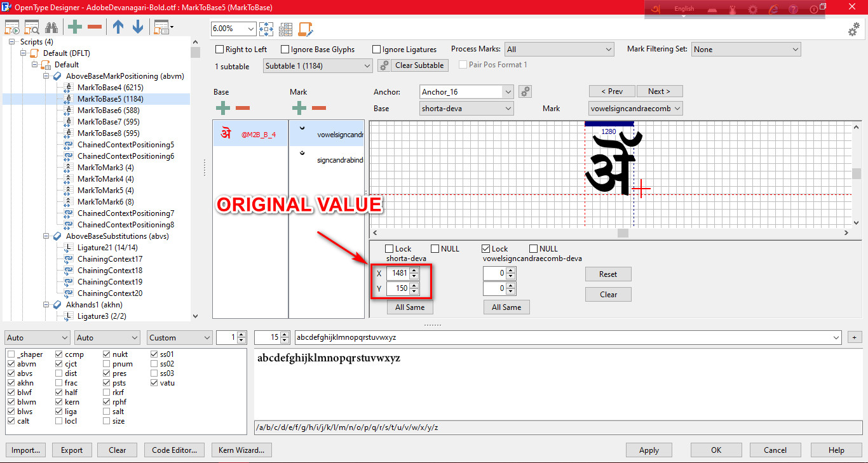
Task: Collapse the Scripts (4) tree node
Action: (13, 42)
